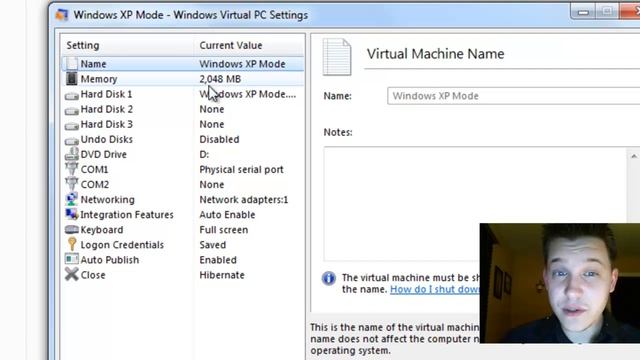
Task: Select the Close setting label
Action: tap(93, 276)
